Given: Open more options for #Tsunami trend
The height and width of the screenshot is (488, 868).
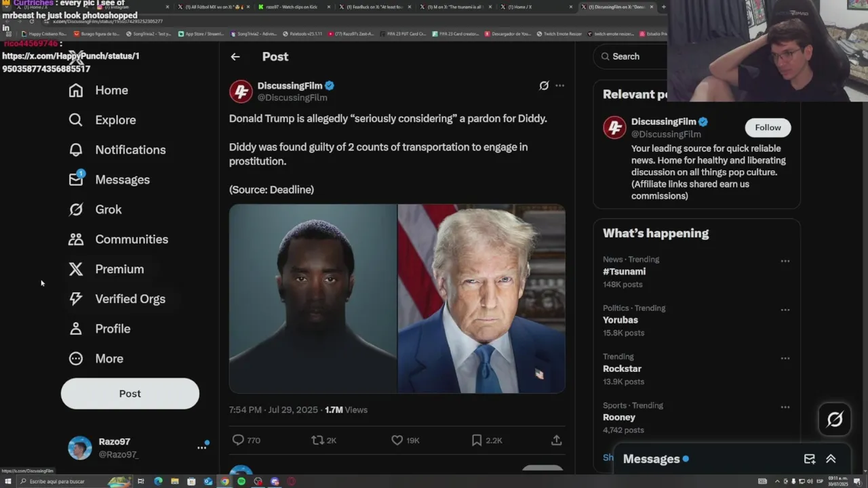Looking at the screenshot, I should coord(785,261).
